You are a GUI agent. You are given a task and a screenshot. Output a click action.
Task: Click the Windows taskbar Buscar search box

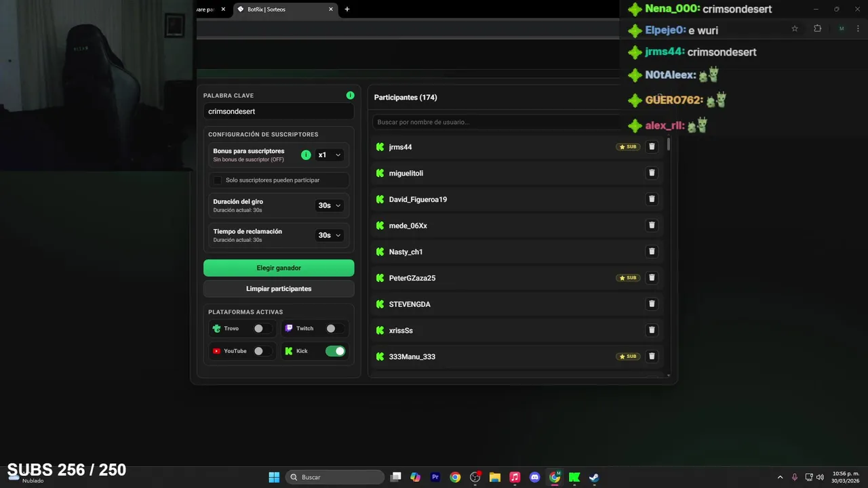(x=335, y=477)
